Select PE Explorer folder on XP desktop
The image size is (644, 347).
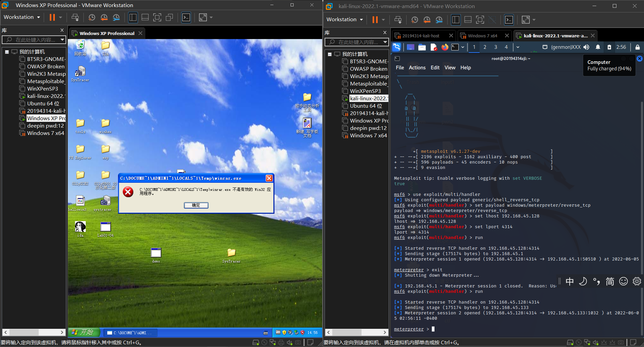(80, 152)
